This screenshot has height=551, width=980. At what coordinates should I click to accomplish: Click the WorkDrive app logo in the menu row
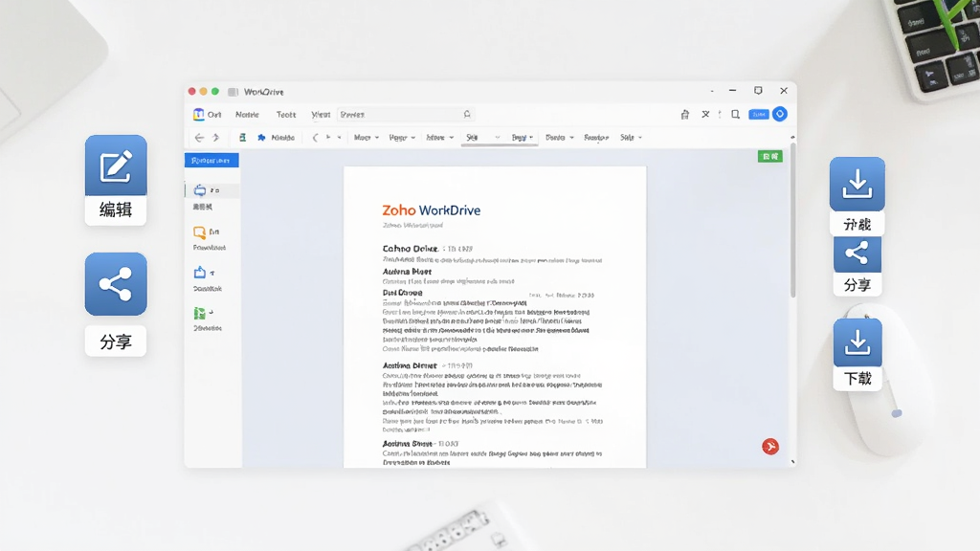(199, 115)
